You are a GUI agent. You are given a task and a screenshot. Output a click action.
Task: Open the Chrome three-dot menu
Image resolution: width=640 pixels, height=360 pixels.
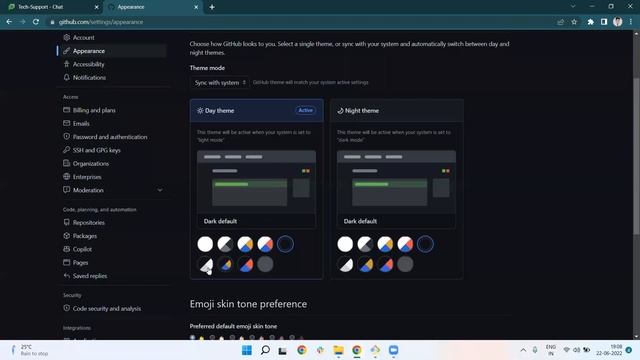[x=631, y=22]
